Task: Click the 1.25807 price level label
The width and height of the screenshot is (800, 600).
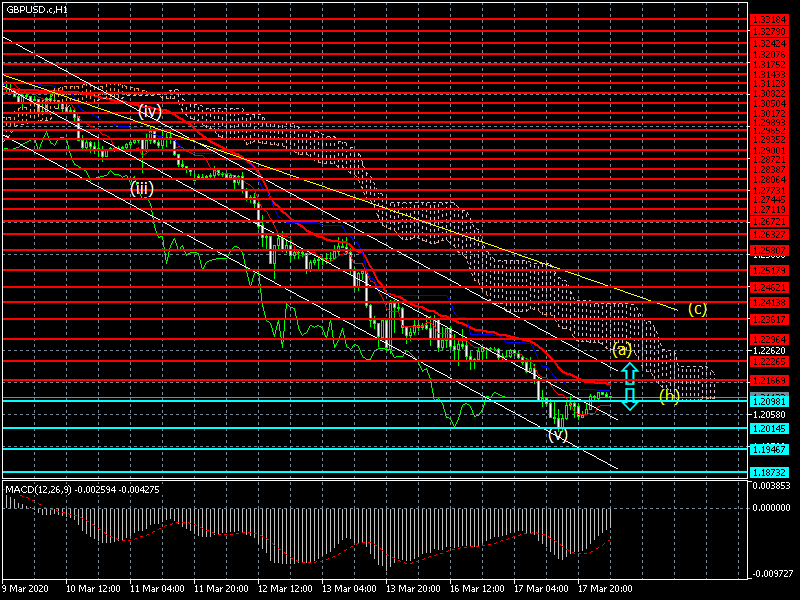Action: pyautogui.click(x=769, y=251)
